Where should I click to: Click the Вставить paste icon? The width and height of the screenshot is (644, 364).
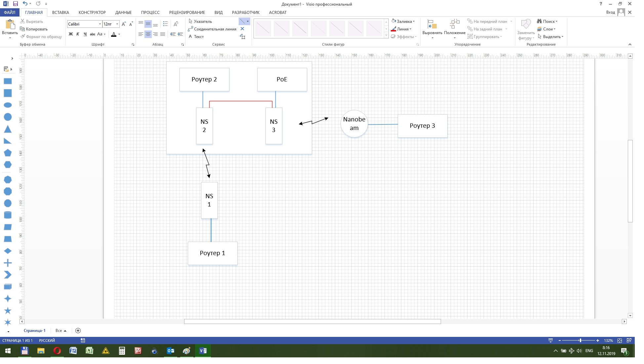(10, 24)
